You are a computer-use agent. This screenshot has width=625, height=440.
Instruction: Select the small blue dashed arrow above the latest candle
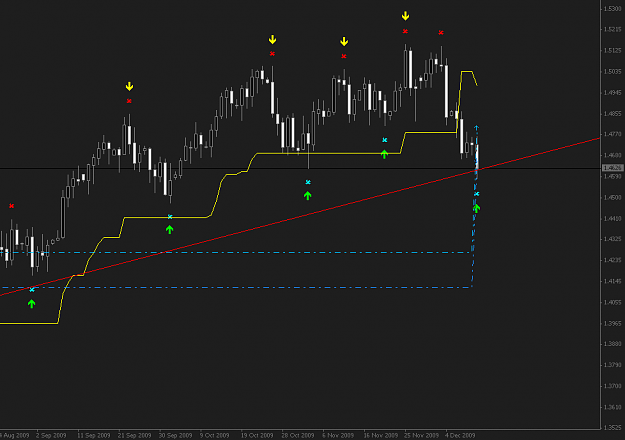[x=476, y=128]
